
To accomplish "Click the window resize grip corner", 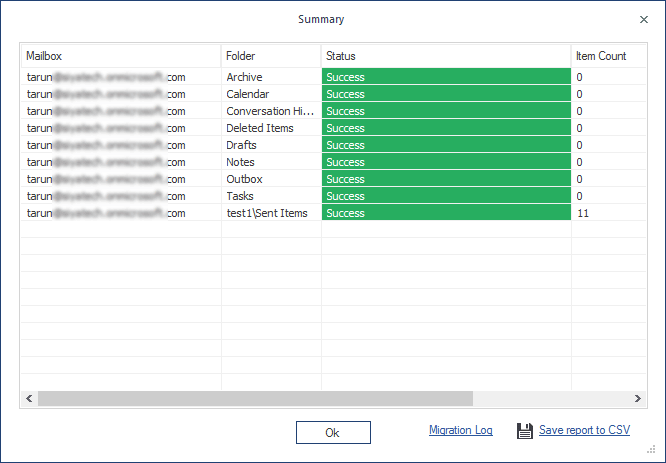I will [x=651, y=449].
